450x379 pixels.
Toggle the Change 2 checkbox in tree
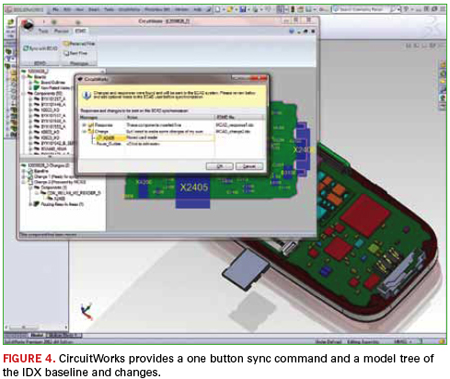(x=30, y=182)
